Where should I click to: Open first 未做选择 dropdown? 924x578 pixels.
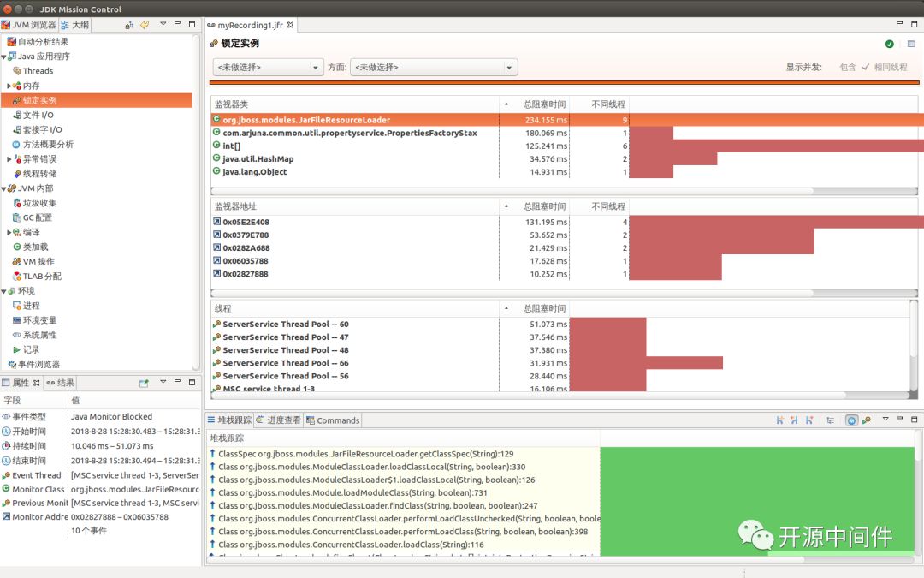pos(268,68)
